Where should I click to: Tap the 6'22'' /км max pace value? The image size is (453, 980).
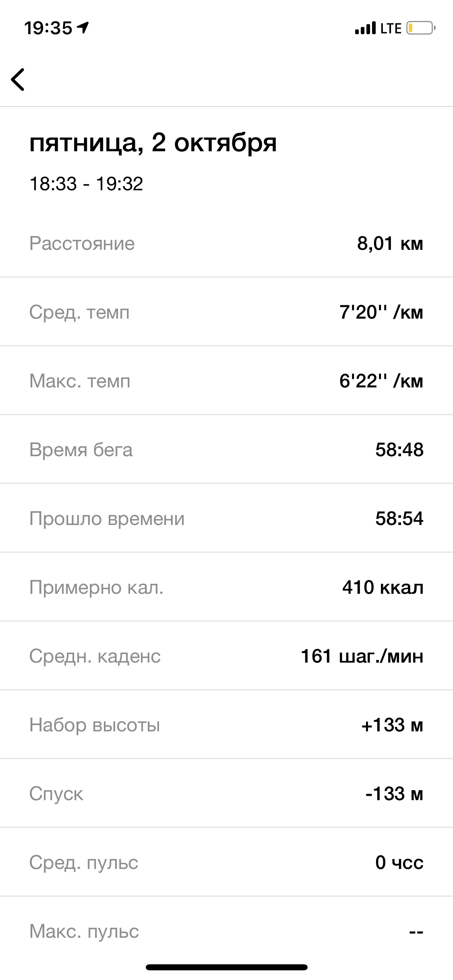tap(381, 381)
